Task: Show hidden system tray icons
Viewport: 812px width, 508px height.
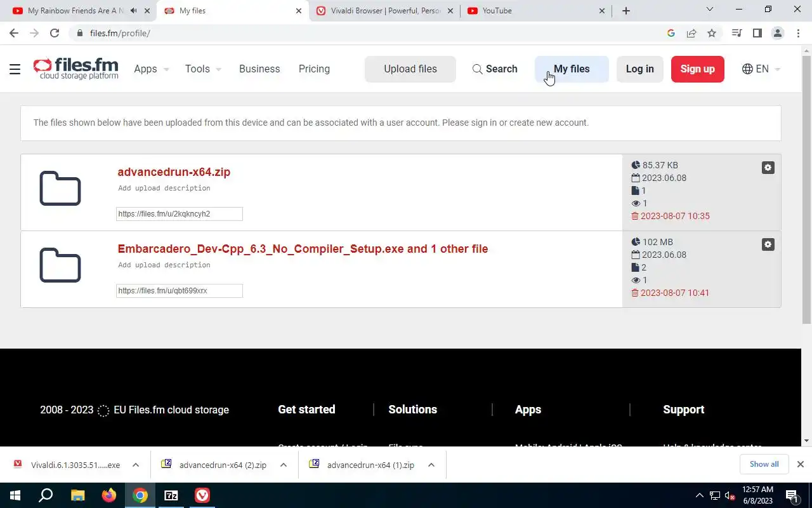Action: pyautogui.click(x=700, y=495)
